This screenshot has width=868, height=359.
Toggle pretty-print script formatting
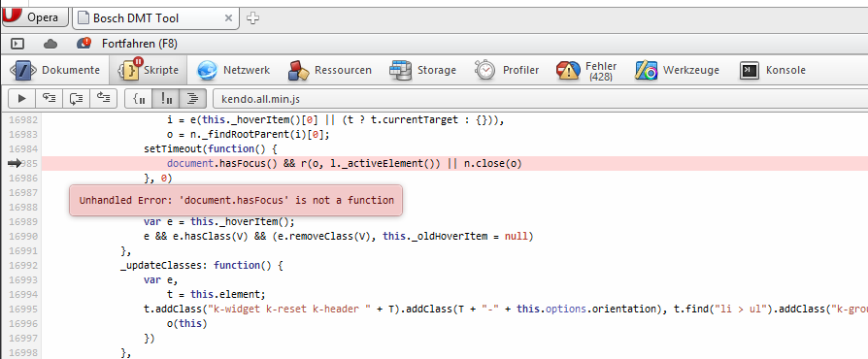[192, 99]
